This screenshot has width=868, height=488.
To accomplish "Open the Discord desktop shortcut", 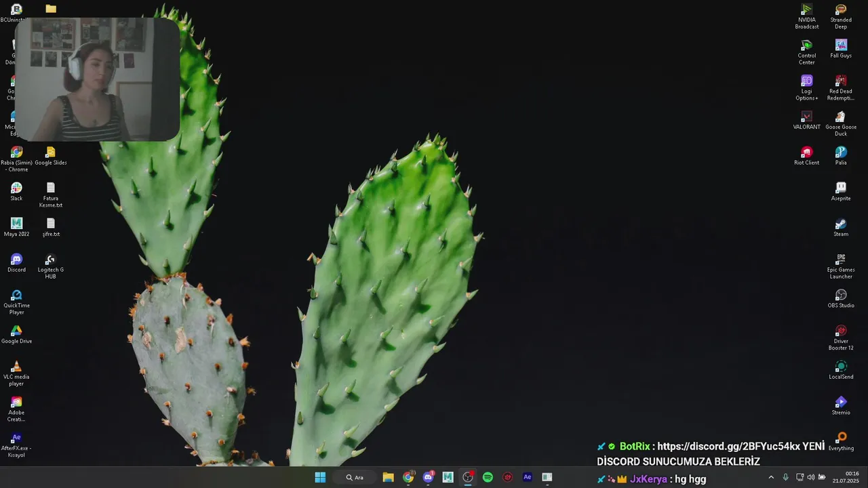I will coord(16,263).
